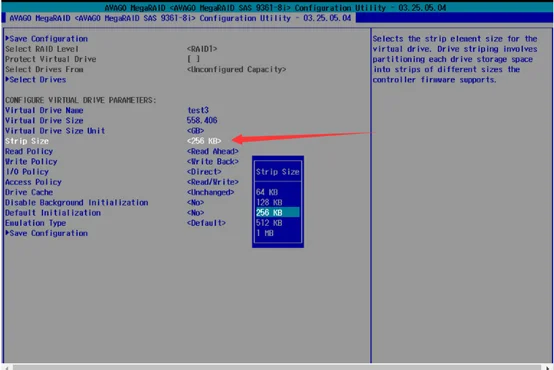Click the Configure Virtual Drive Parameters heading
Viewport: 554px width, 370px height.
click(81, 100)
